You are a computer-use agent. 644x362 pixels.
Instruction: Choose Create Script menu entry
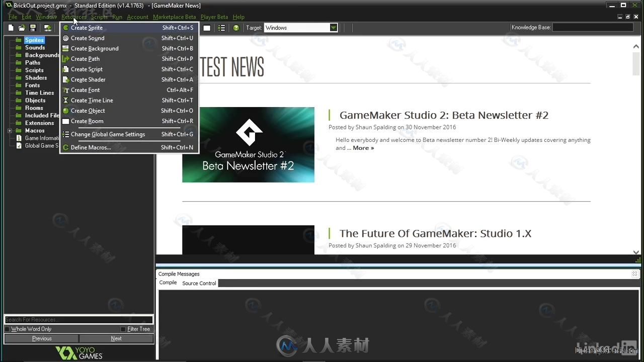[129, 69]
